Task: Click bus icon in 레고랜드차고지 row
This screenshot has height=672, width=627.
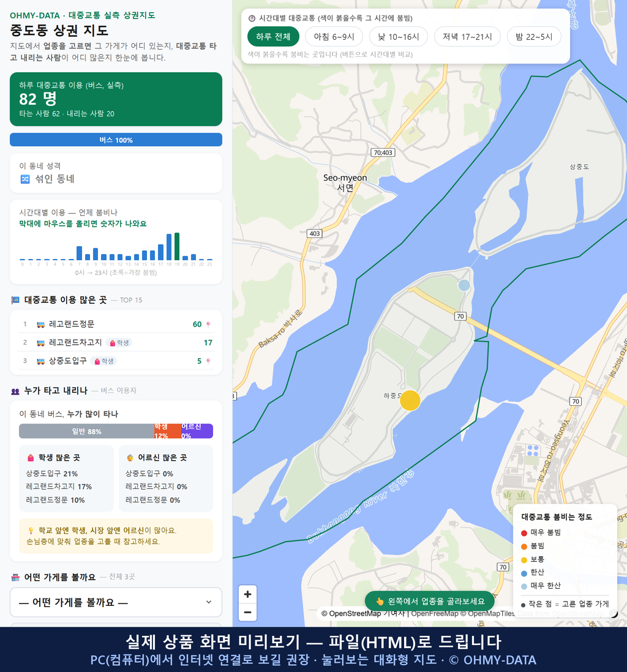Action: pos(41,343)
